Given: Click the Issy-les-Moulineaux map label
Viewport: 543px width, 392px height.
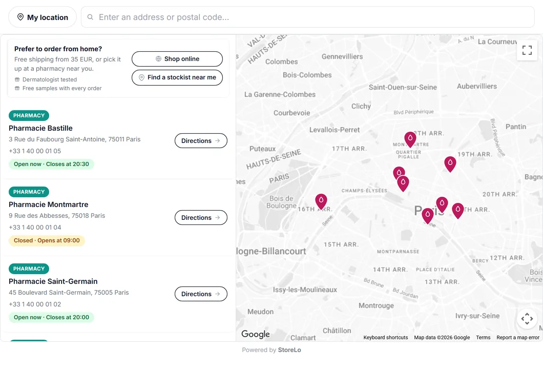Looking at the screenshot, I should [305, 290].
